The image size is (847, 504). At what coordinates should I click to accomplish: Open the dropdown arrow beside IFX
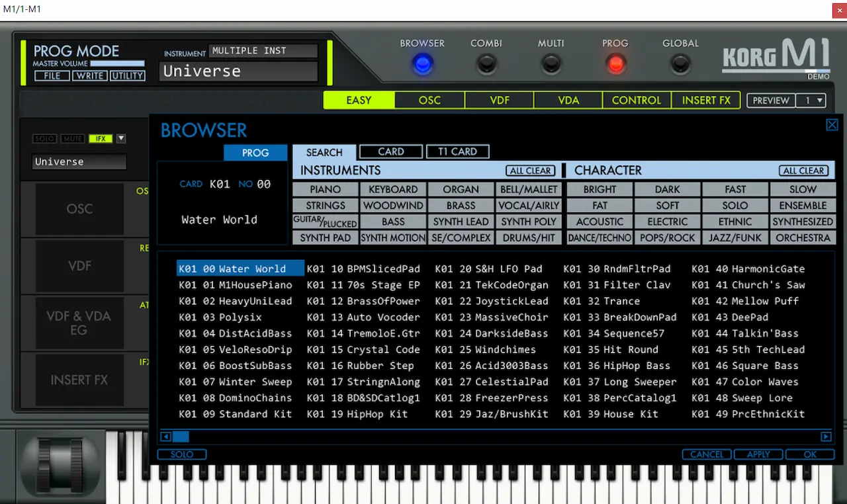tap(121, 139)
